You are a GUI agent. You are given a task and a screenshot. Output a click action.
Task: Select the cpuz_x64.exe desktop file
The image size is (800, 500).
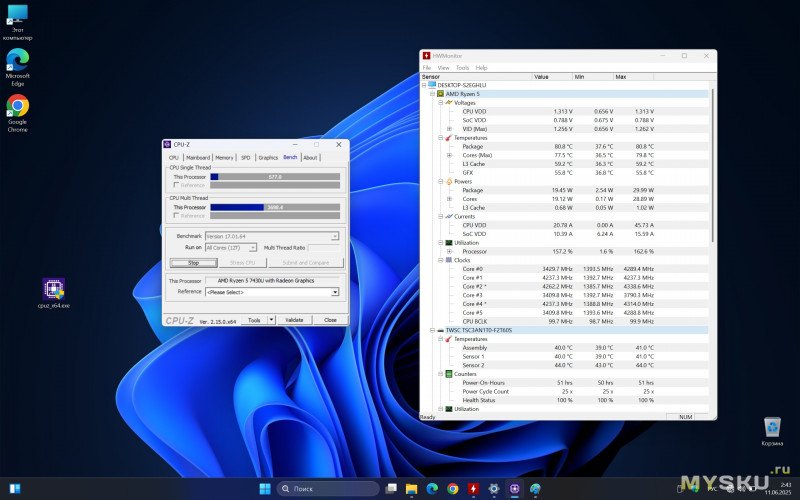point(54,293)
